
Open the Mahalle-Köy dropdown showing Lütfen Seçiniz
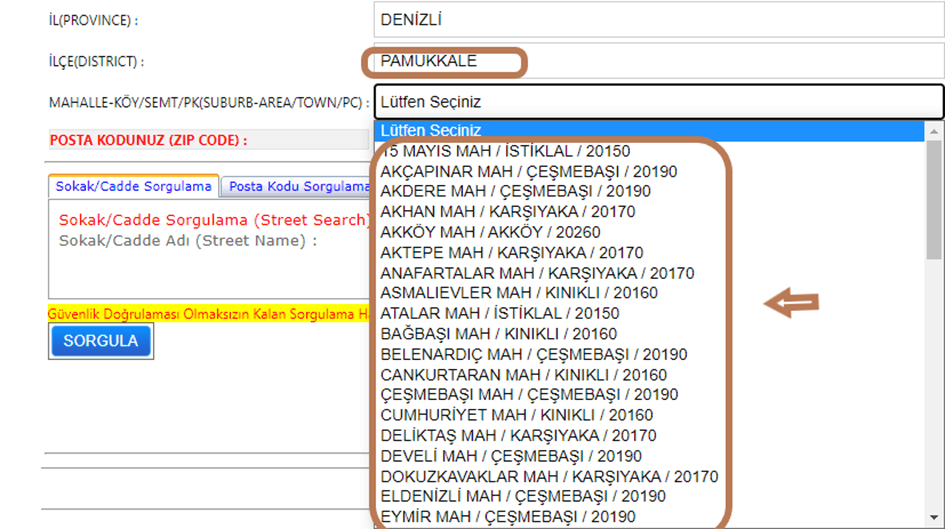click(x=658, y=101)
